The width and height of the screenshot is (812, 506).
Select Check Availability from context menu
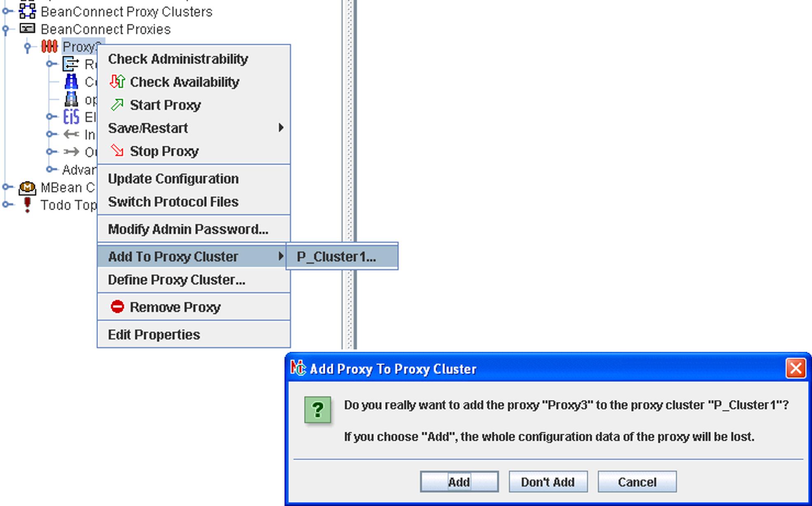pos(184,82)
